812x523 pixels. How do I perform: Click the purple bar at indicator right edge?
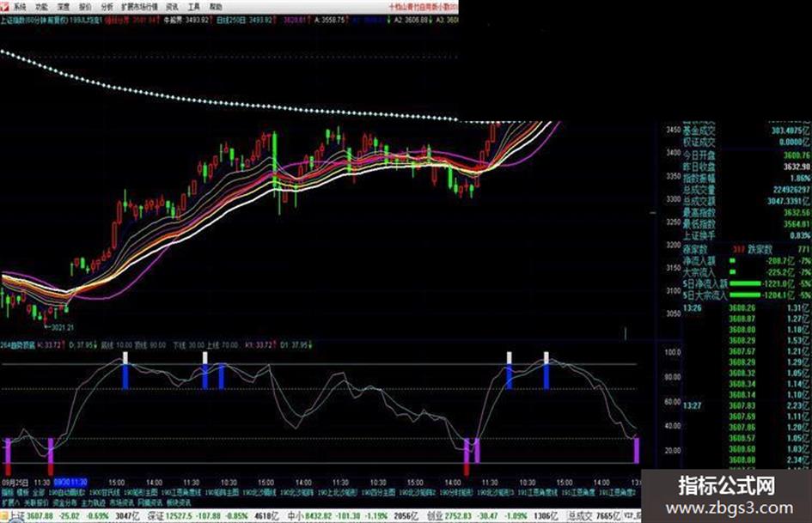[637, 450]
